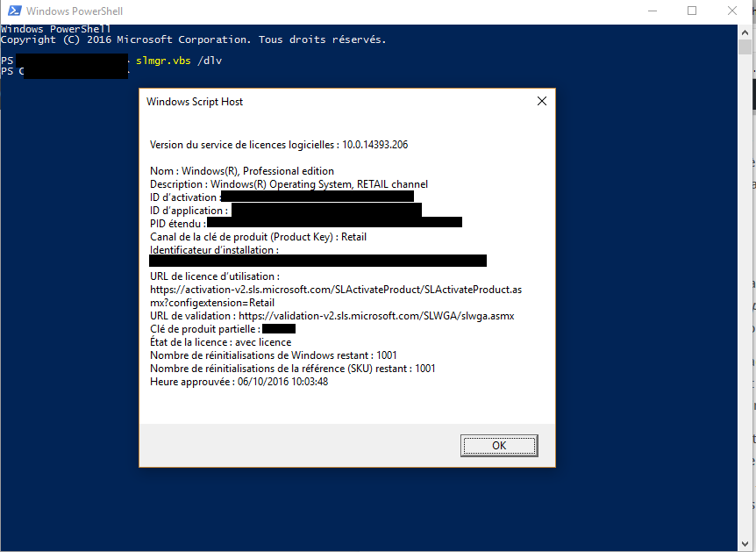Image resolution: width=756 pixels, height=552 pixels.
Task: Click 'Canal de la clé de produit' line
Action: pyautogui.click(x=258, y=237)
